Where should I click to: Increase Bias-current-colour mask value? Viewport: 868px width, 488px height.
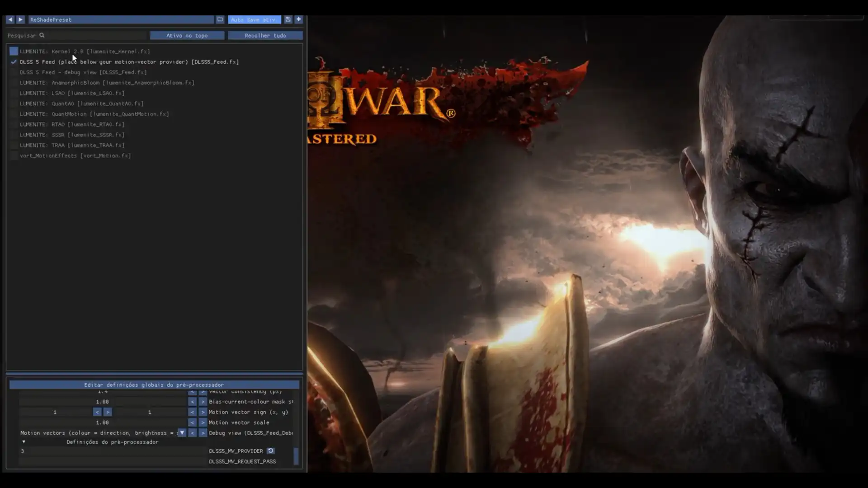pyautogui.click(x=203, y=402)
